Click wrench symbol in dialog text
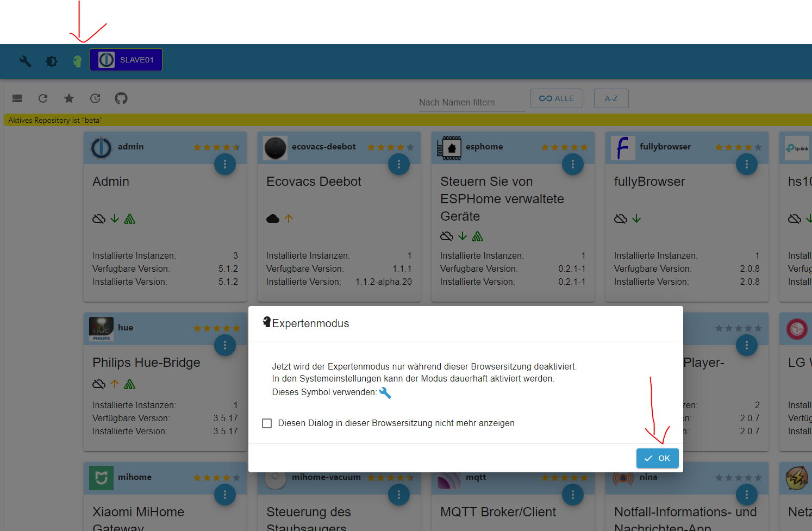812x531 pixels. pos(385,392)
